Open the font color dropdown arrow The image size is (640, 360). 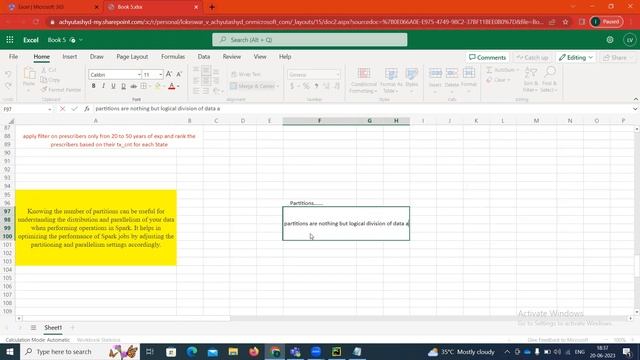178,86
